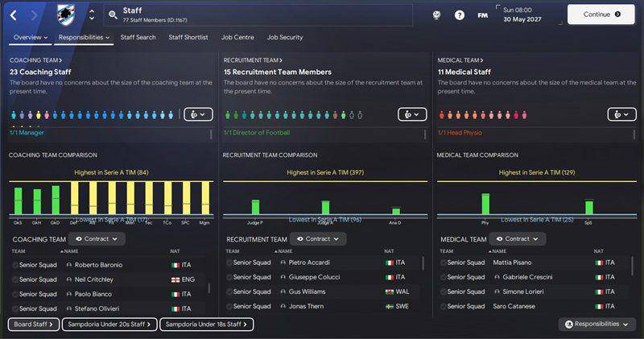Click 1/1 Head Physio label

click(x=460, y=133)
